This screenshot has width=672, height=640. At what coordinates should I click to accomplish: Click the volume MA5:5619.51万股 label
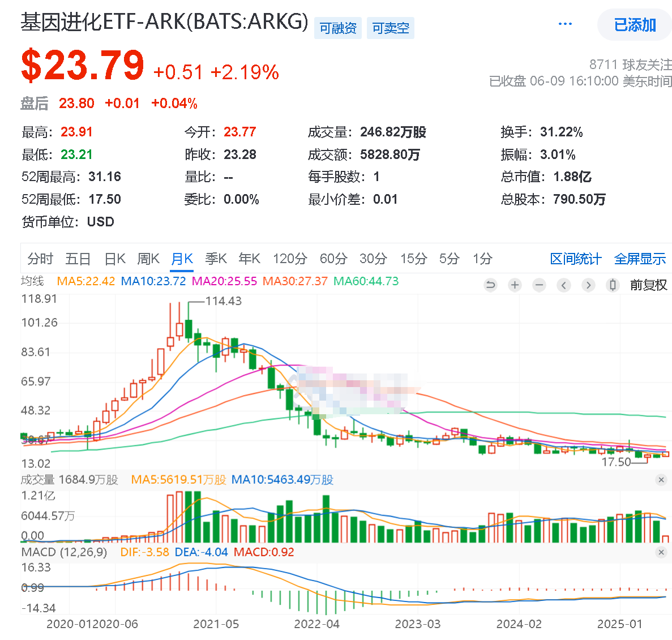pyautogui.click(x=178, y=480)
